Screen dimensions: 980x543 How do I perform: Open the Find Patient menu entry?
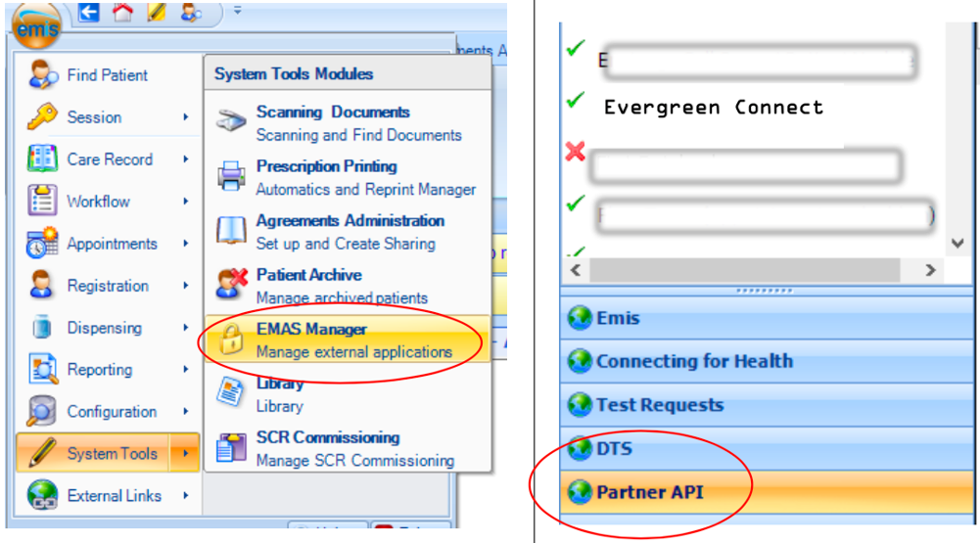coord(108,75)
